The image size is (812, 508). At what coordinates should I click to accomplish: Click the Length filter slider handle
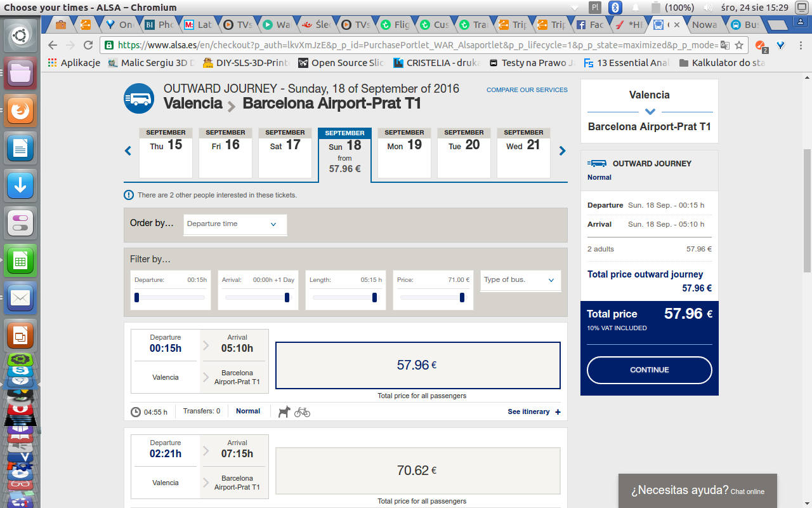[x=374, y=297]
